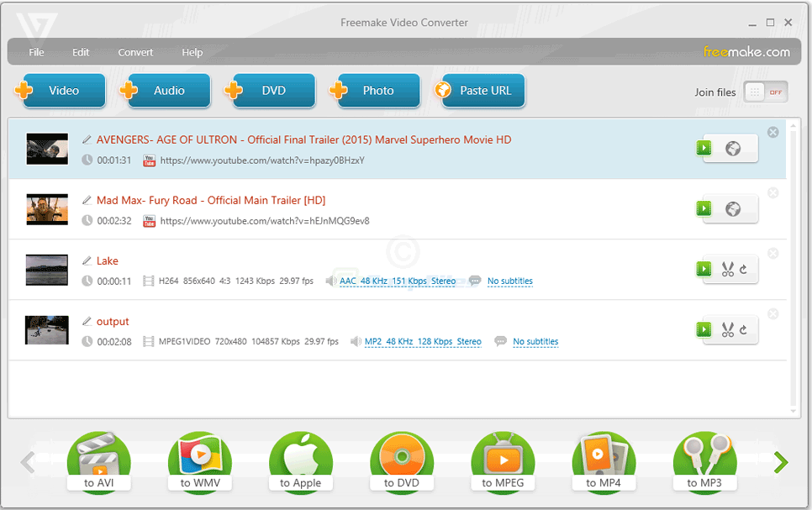Select the AVENGERS trailer thumbnail

pyautogui.click(x=47, y=149)
